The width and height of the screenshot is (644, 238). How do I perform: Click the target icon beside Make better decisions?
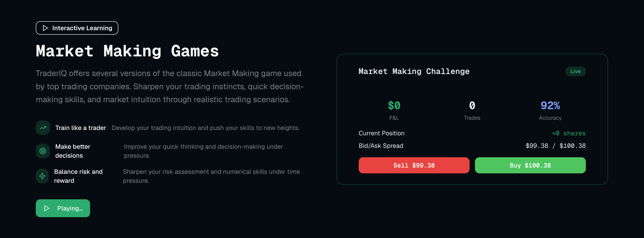pos(43,151)
